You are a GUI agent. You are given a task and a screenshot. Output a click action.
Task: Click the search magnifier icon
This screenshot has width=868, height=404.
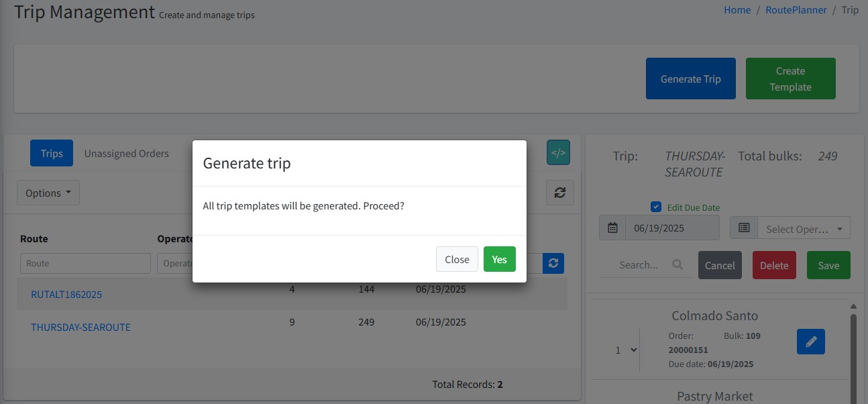677,265
